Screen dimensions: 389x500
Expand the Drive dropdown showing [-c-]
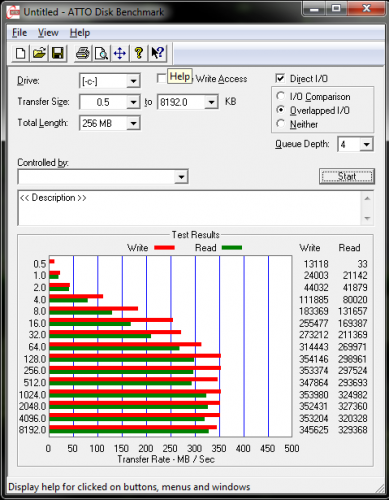pos(133,81)
